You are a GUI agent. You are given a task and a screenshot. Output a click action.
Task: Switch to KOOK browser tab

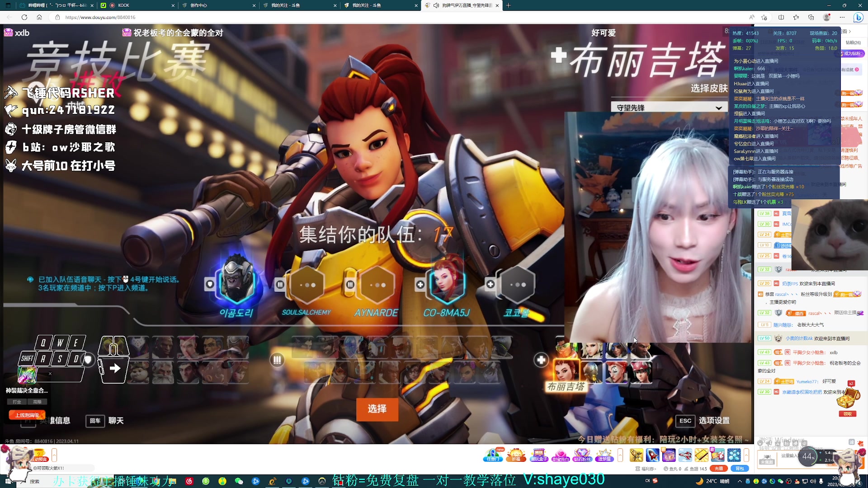137,5
